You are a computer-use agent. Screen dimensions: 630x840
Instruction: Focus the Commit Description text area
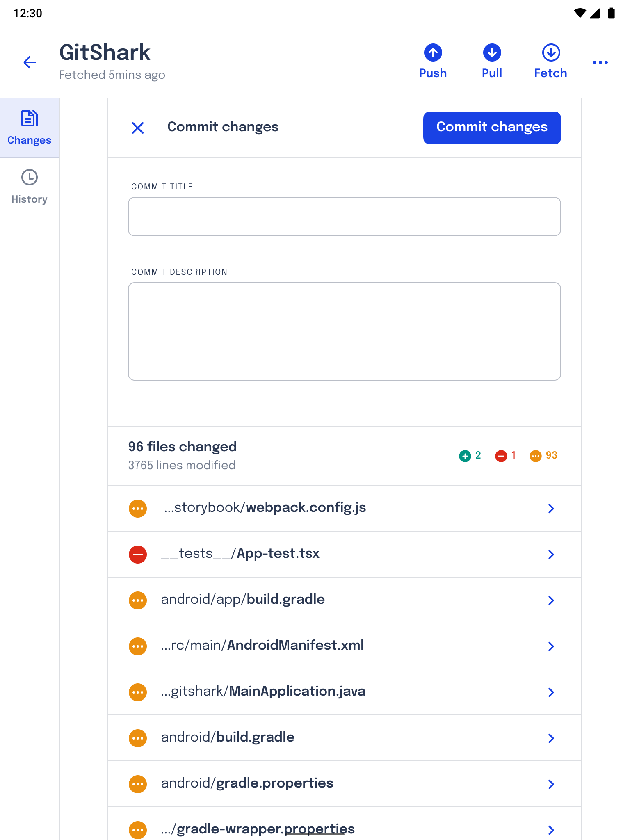[x=344, y=331]
